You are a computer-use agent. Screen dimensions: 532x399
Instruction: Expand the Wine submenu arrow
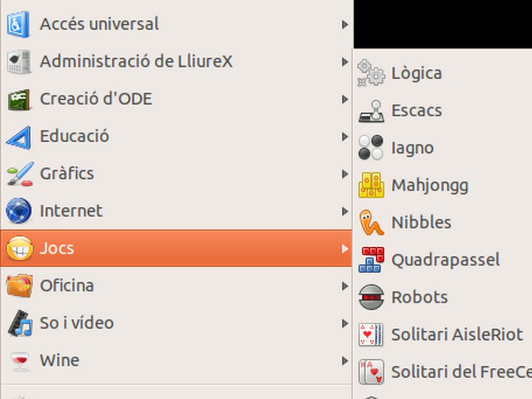pos(345,361)
